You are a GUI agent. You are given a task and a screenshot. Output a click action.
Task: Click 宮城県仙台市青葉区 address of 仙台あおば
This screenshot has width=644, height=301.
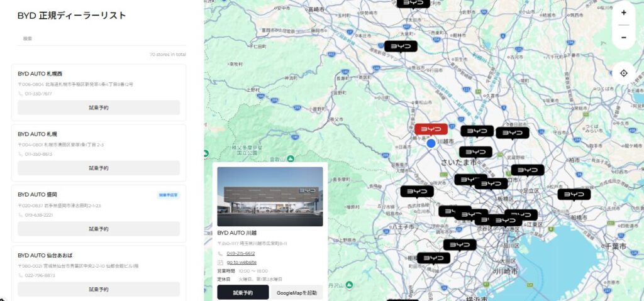[x=78, y=266]
